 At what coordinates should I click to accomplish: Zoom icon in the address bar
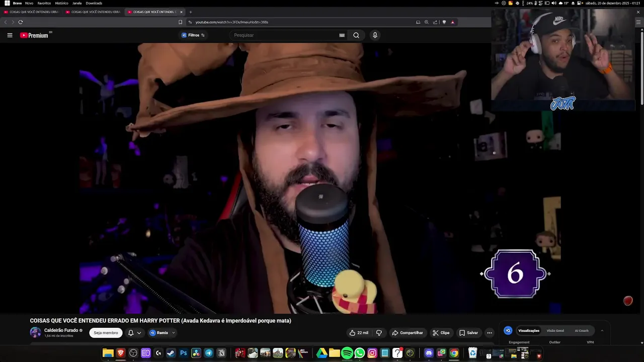click(427, 22)
